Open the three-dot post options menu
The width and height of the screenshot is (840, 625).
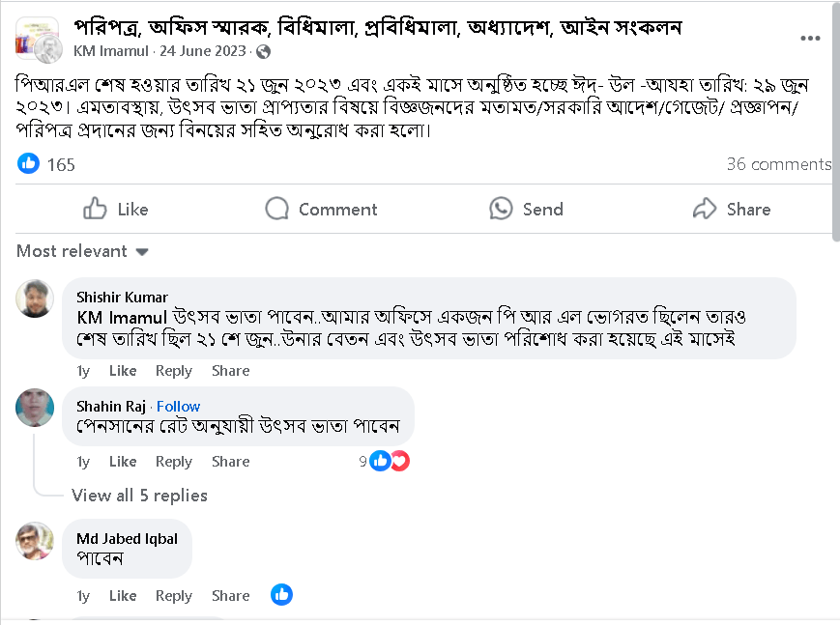coord(810,39)
